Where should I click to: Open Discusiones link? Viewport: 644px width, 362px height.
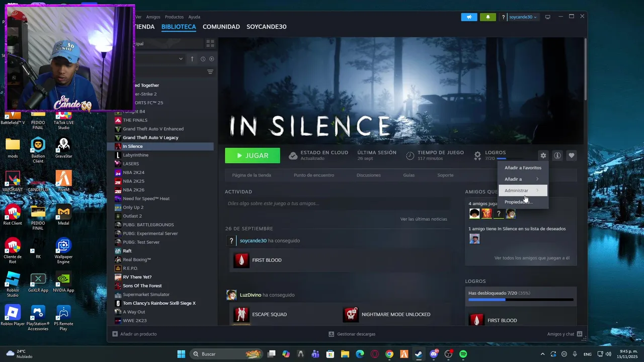[x=368, y=175]
